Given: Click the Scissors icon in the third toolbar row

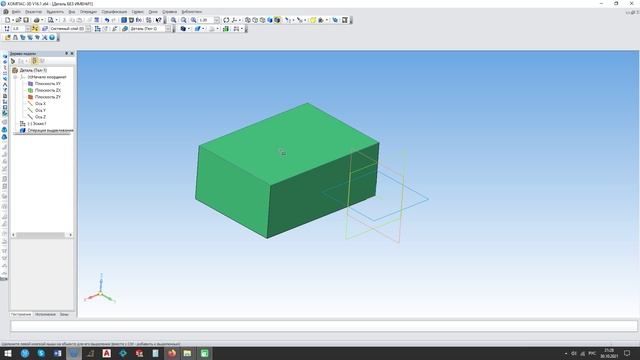Looking at the screenshot, I should [x=45, y=38].
